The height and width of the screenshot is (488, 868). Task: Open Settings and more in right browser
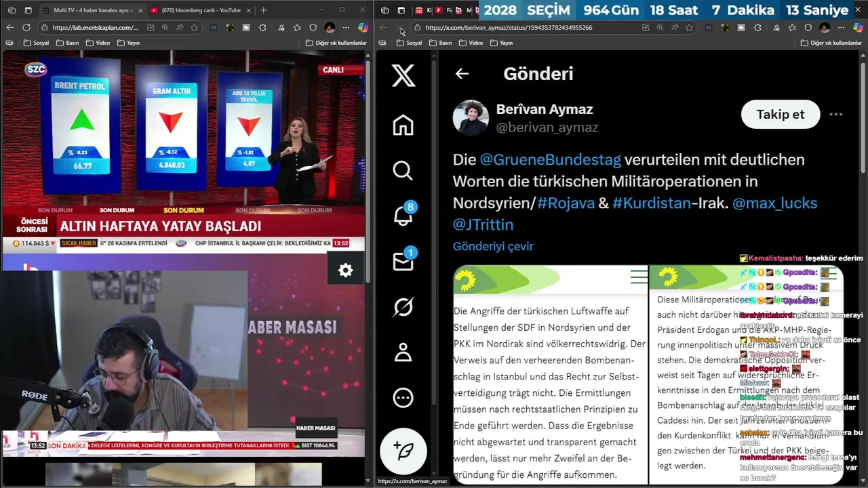click(x=842, y=28)
